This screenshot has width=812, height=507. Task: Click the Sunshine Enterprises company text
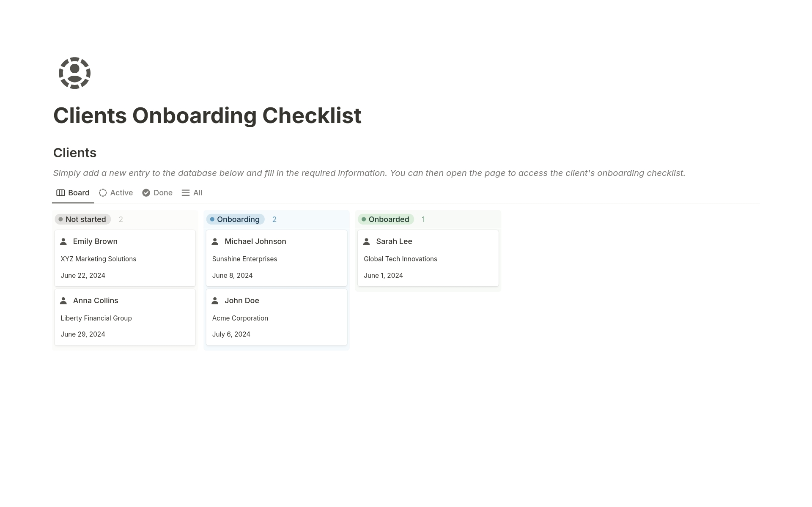(x=244, y=259)
